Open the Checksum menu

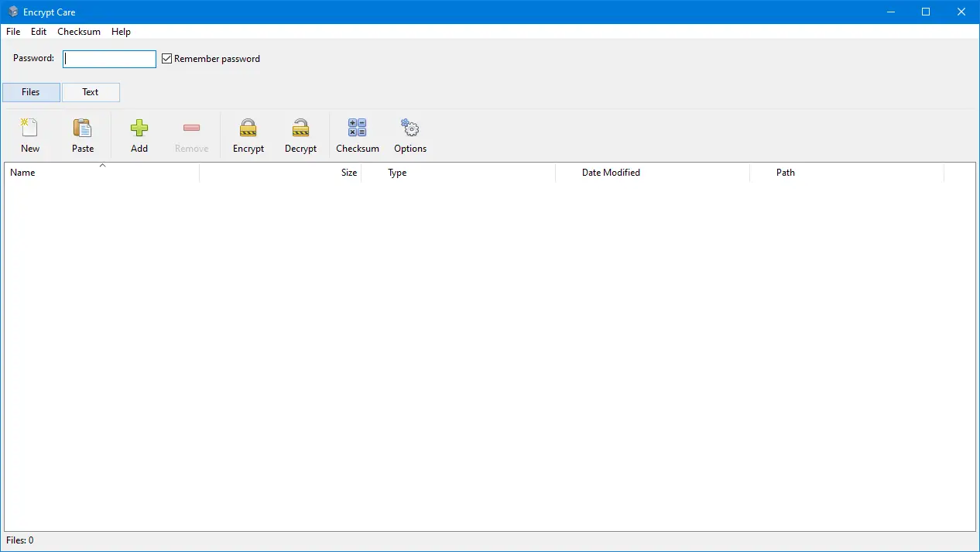pos(79,32)
